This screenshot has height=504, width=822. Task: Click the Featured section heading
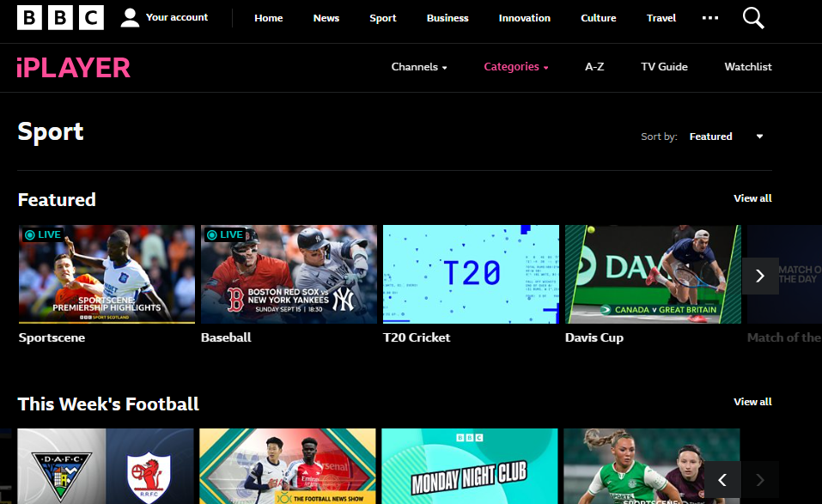click(x=57, y=199)
